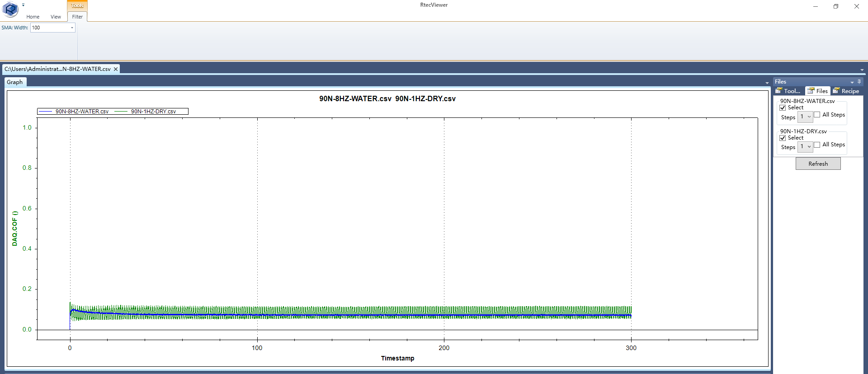Click the Refresh button
The width and height of the screenshot is (868, 374).
[818, 164]
